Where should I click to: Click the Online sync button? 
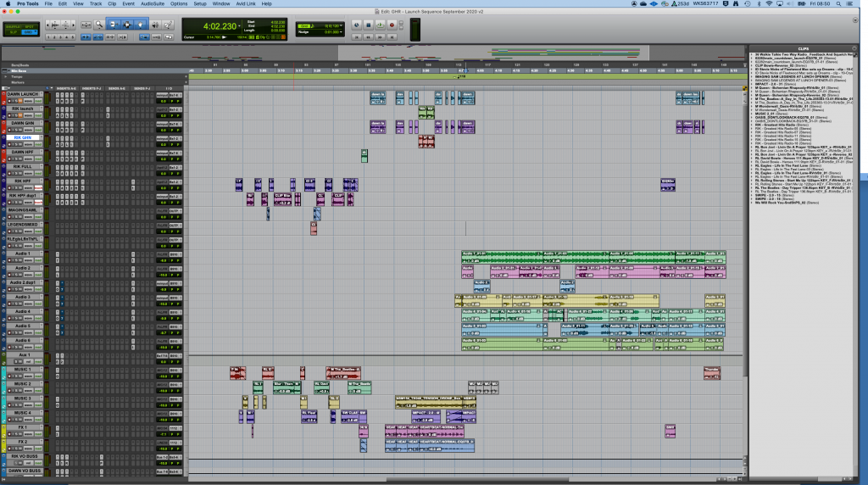357,25
